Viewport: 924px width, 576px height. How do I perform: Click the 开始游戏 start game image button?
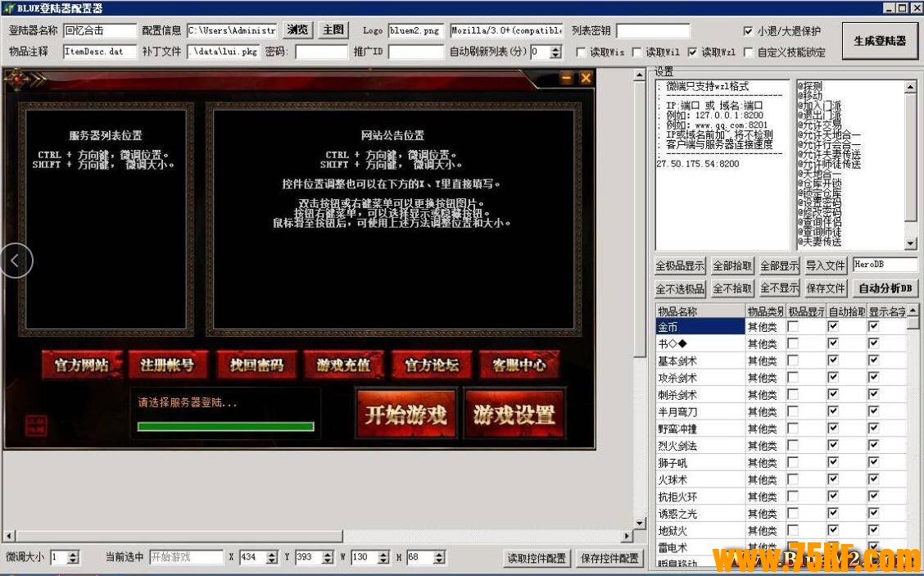pos(405,415)
